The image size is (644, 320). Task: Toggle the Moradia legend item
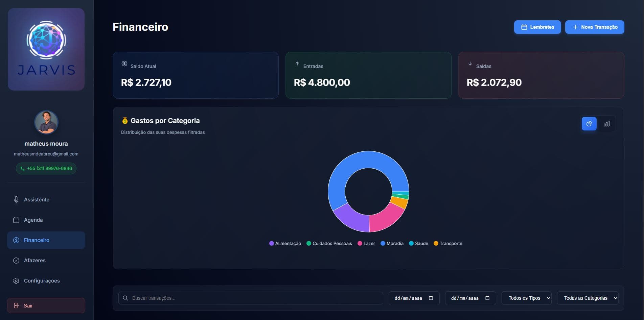click(x=392, y=243)
